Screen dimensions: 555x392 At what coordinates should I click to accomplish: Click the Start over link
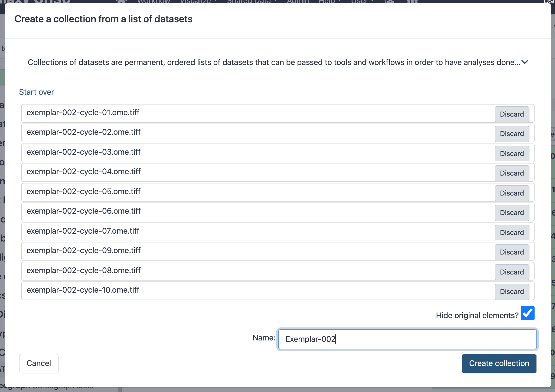pyautogui.click(x=36, y=92)
